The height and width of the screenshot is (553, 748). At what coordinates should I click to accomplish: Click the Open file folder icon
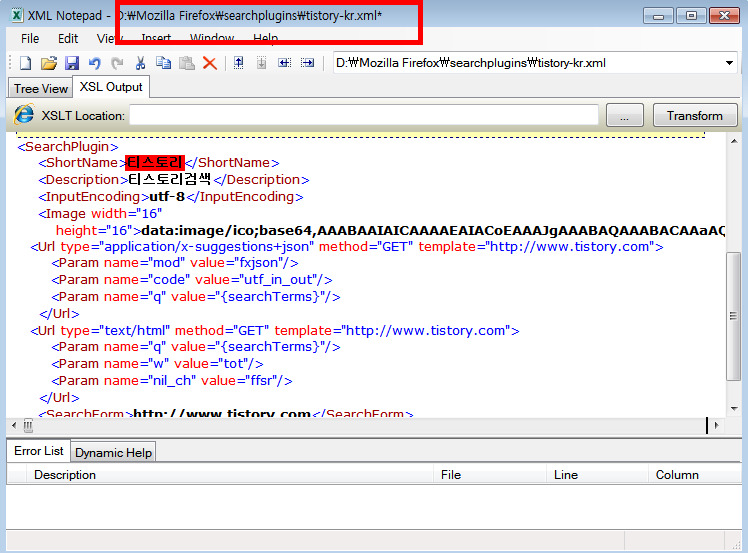click(48, 63)
